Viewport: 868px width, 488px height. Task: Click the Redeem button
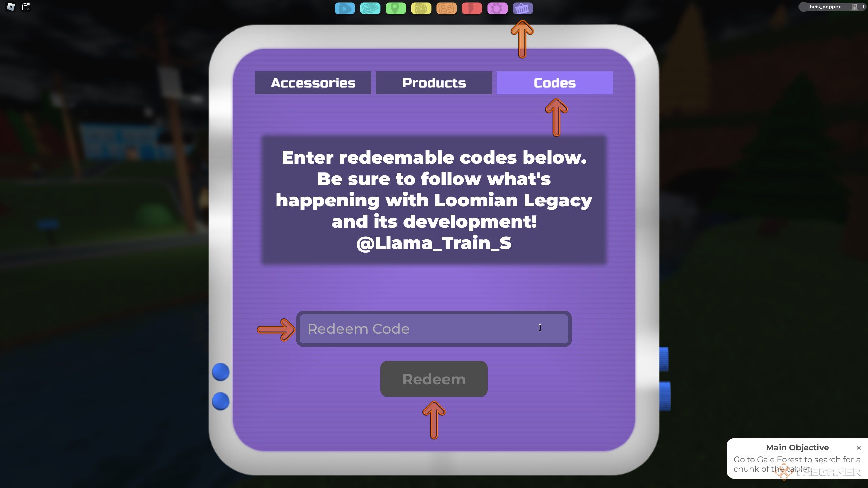(434, 378)
